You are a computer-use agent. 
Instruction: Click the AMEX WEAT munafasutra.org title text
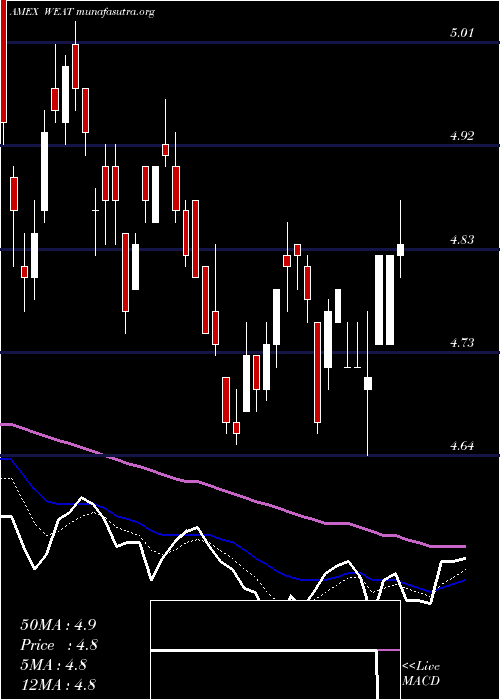click(83, 12)
